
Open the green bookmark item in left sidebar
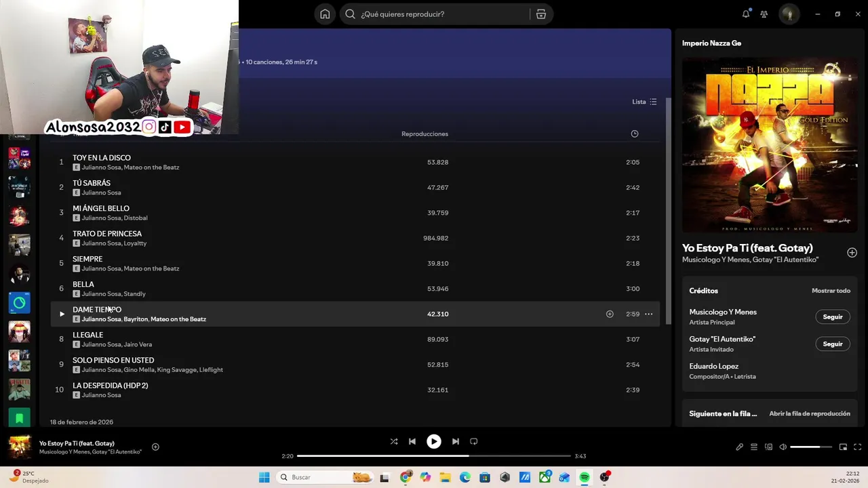point(19,418)
